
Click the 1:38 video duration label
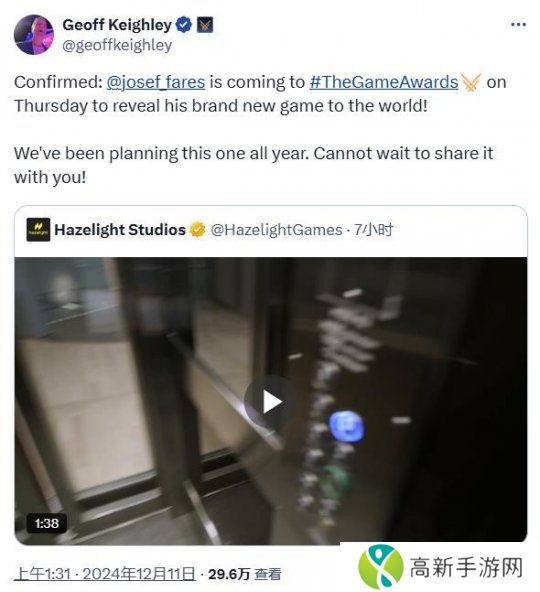(47, 523)
